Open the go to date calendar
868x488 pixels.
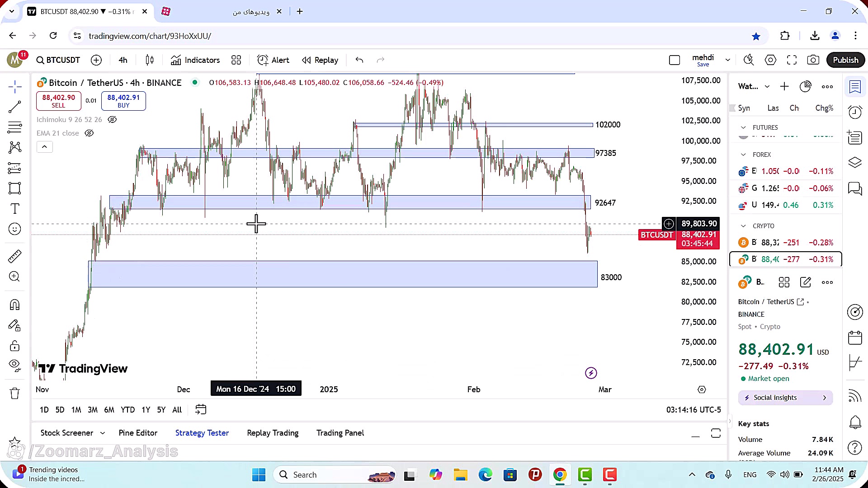[x=201, y=410]
